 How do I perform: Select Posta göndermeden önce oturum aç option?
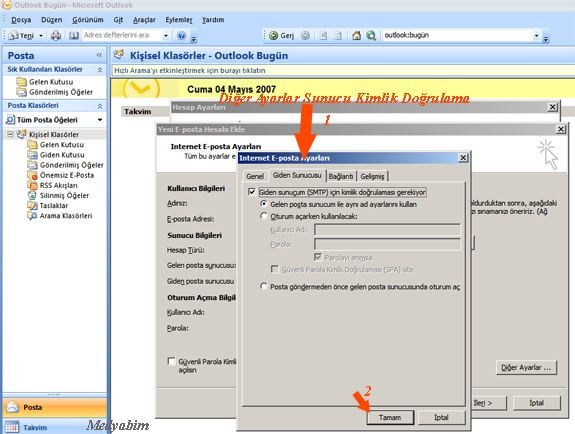(263, 286)
